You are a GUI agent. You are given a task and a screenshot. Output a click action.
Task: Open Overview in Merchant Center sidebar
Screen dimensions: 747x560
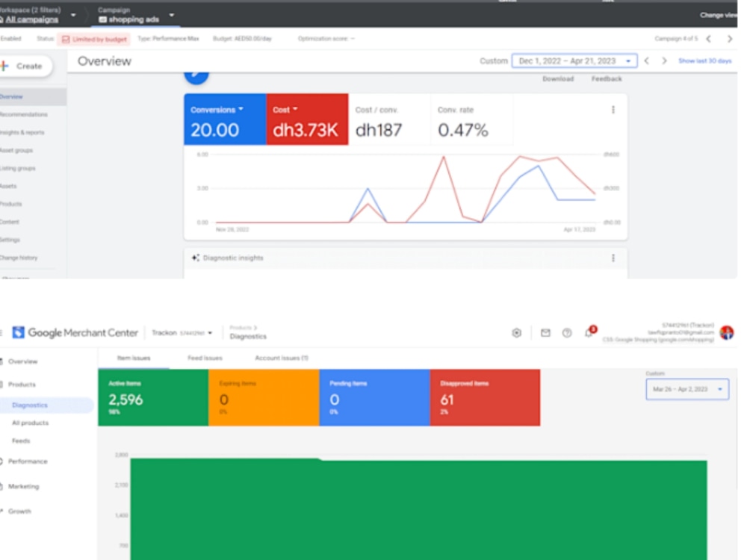click(x=22, y=361)
